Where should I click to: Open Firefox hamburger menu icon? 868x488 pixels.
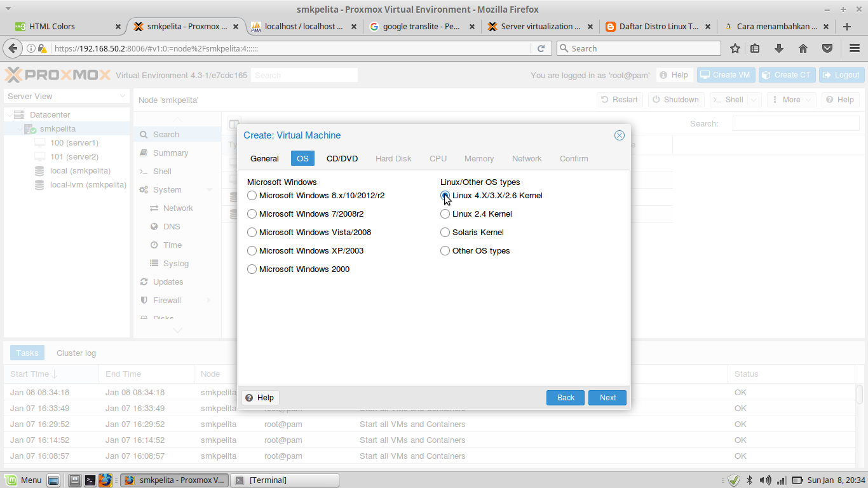click(x=855, y=48)
